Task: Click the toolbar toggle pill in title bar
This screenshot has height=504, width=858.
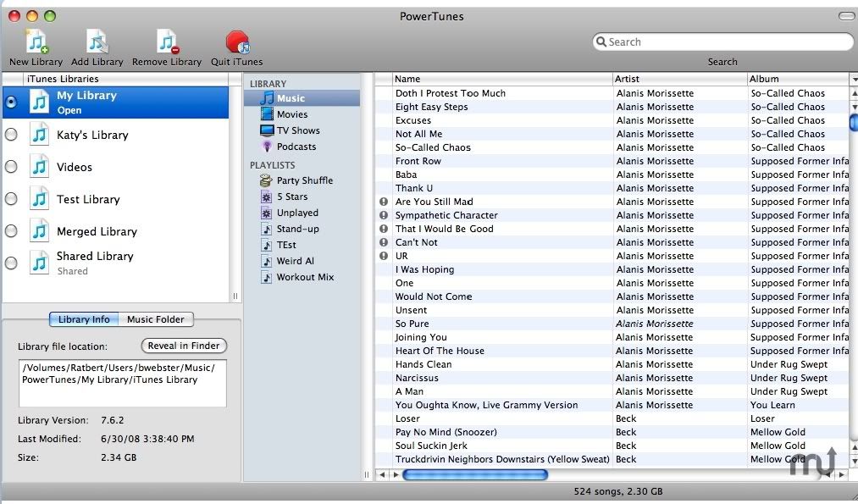Action: coord(846,16)
